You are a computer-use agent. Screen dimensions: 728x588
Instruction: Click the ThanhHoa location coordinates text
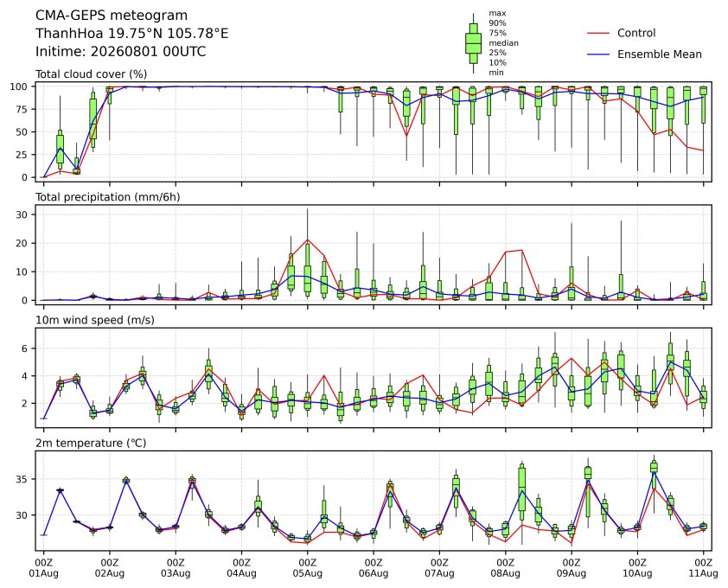132,34
